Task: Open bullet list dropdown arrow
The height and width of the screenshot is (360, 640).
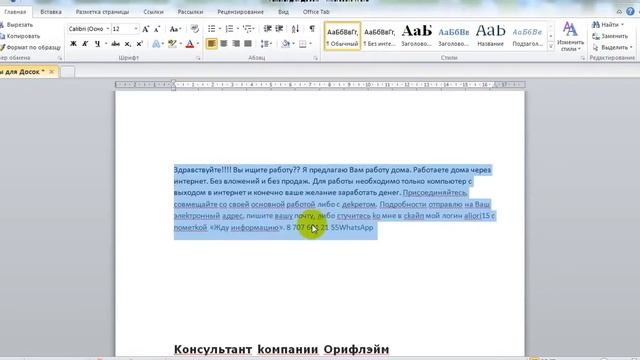Action: 220,29
